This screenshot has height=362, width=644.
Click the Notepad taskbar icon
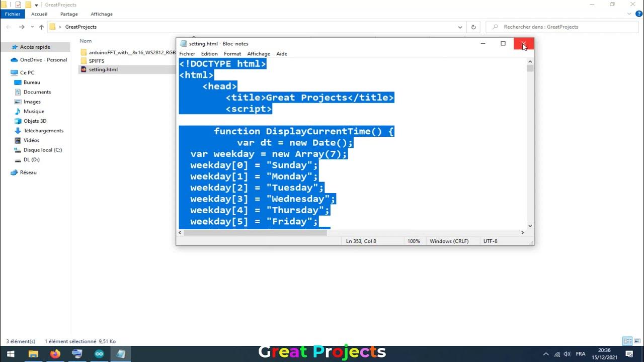click(x=121, y=354)
